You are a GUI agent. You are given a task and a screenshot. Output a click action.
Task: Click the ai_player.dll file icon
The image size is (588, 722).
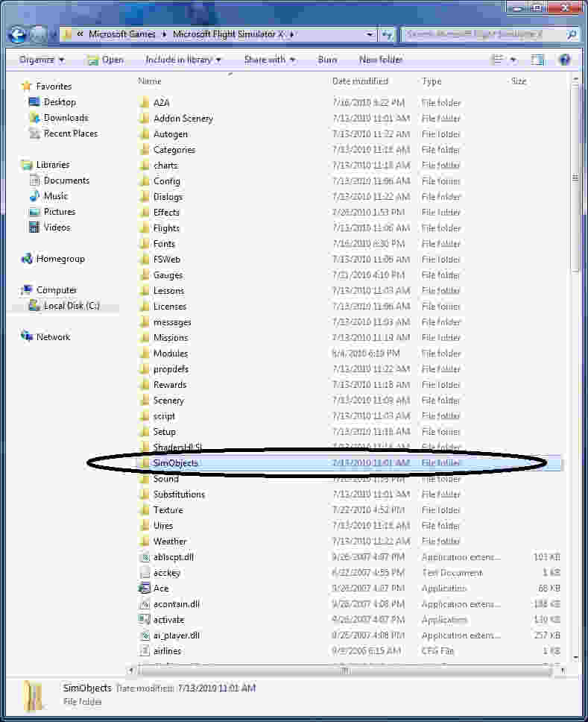tap(145, 635)
